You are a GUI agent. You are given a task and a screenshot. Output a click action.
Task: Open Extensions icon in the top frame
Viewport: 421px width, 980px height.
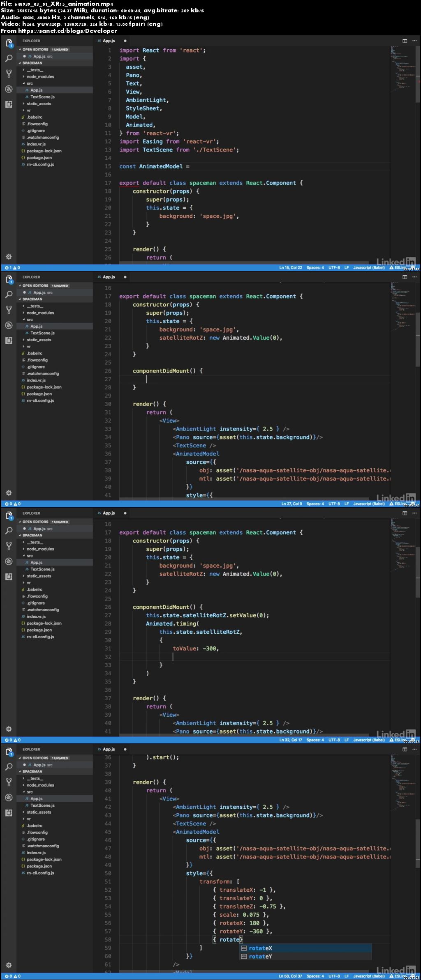9,104
